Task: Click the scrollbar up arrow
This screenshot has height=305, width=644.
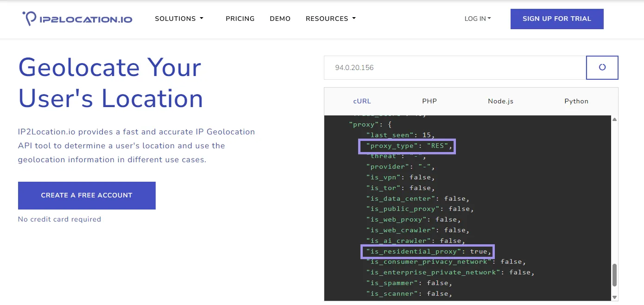Action: pyautogui.click(x=615, y=119)
